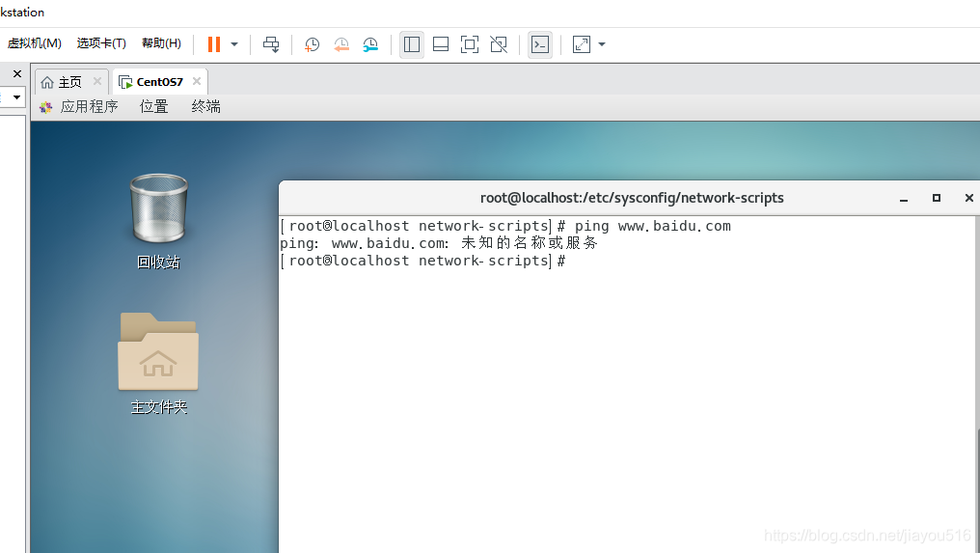Take a snapshot of the virtual machine
The image size is (980, 553).
[312, 44]
